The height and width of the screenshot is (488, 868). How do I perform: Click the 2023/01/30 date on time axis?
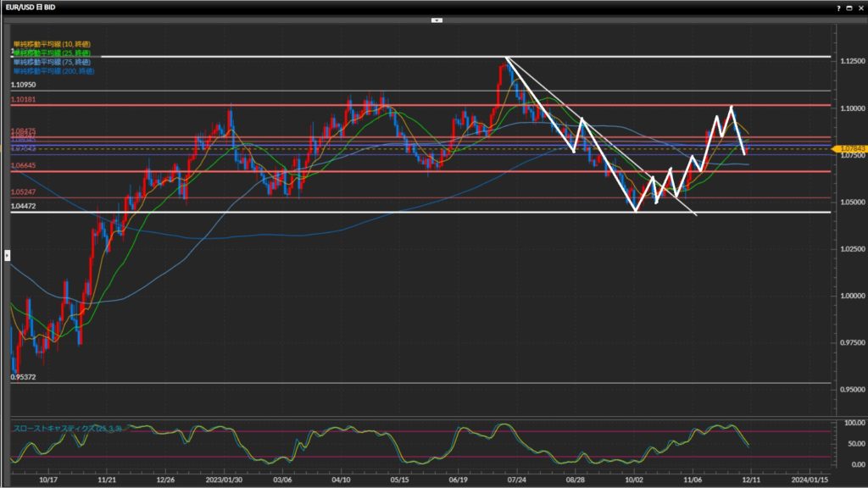[x=224, y=478]
